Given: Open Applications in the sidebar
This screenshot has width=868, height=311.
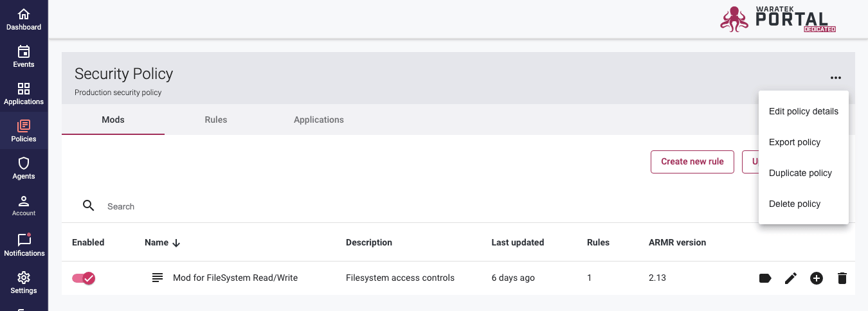Looking at the screenshot, I should 24,94.
